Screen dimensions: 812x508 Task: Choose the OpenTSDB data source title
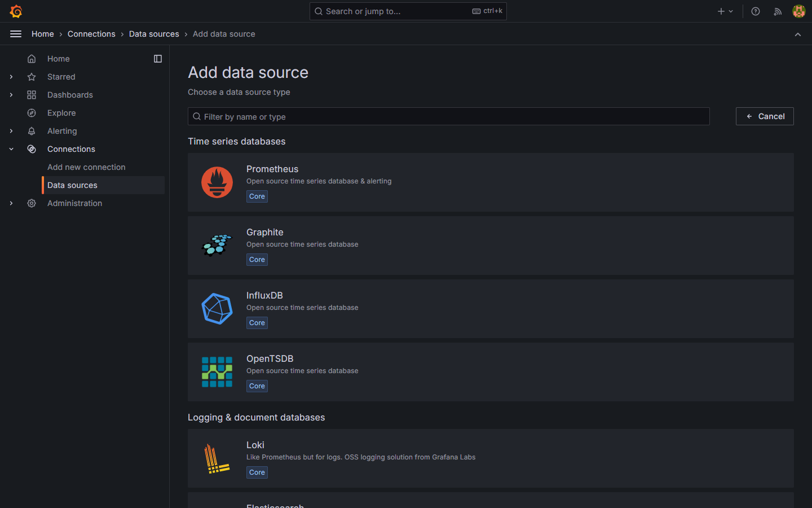pyautogui.click(x=270, y=358)
